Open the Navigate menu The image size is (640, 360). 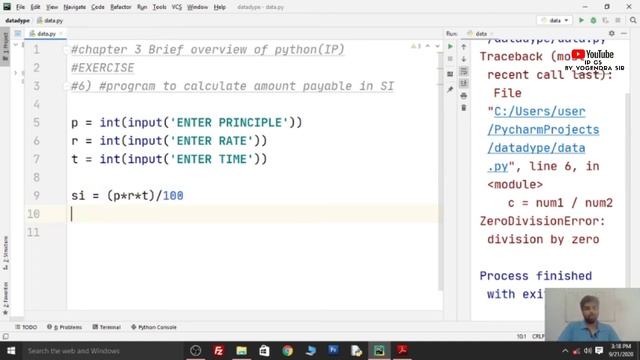[x=75, y=7]
